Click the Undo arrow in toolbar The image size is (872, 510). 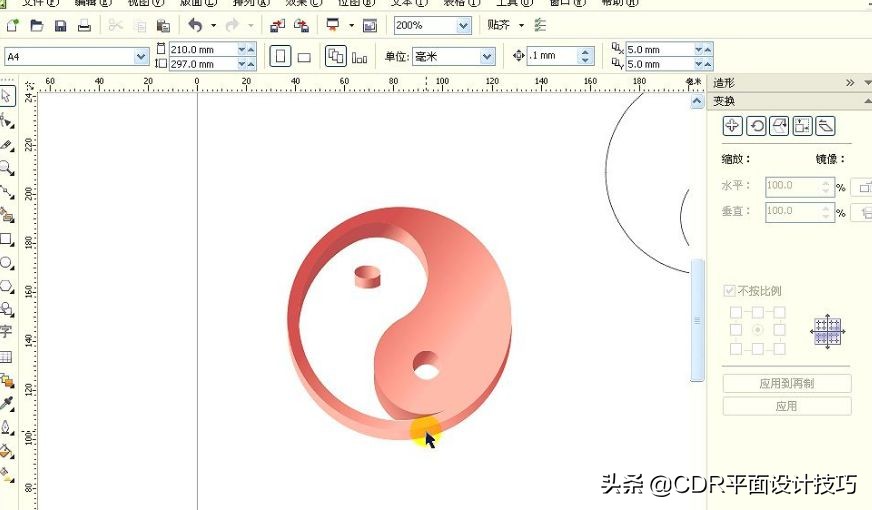194,25
